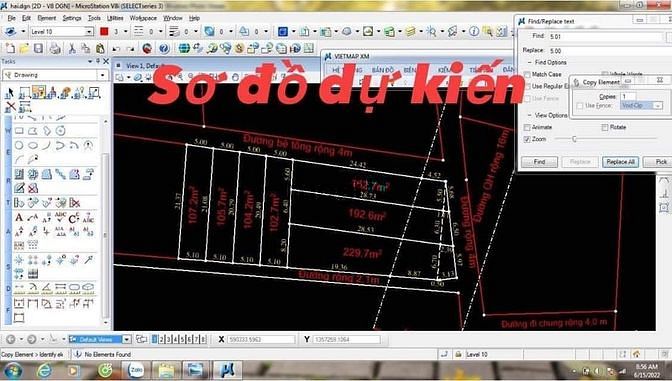The width and height of the screenshot is (672, 381).
Task: Cut selection with the scissors icon
Action: point(72,48)
